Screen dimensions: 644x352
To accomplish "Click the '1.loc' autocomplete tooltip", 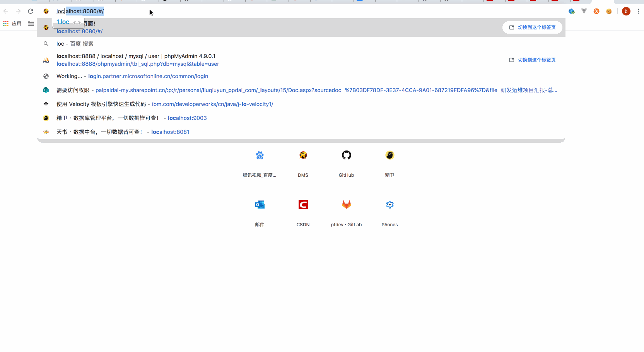I will pos(68,22).
